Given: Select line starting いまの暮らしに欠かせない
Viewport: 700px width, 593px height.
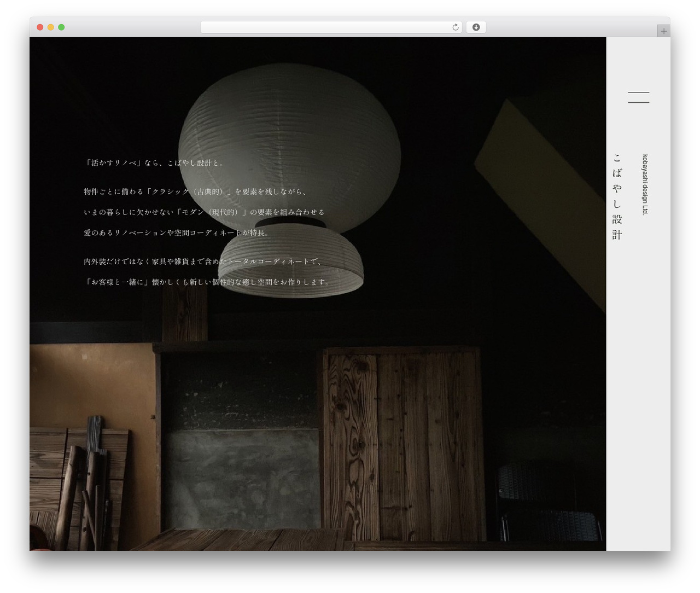Looking at the screenshot, I should pos(204,212).
